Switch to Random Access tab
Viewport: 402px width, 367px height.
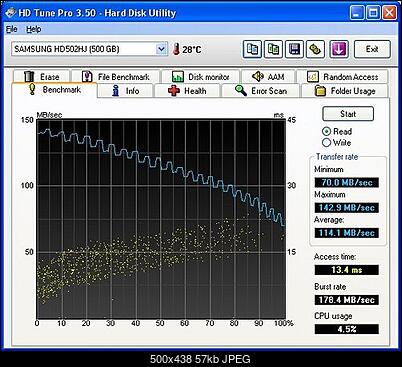click(342, 77)
